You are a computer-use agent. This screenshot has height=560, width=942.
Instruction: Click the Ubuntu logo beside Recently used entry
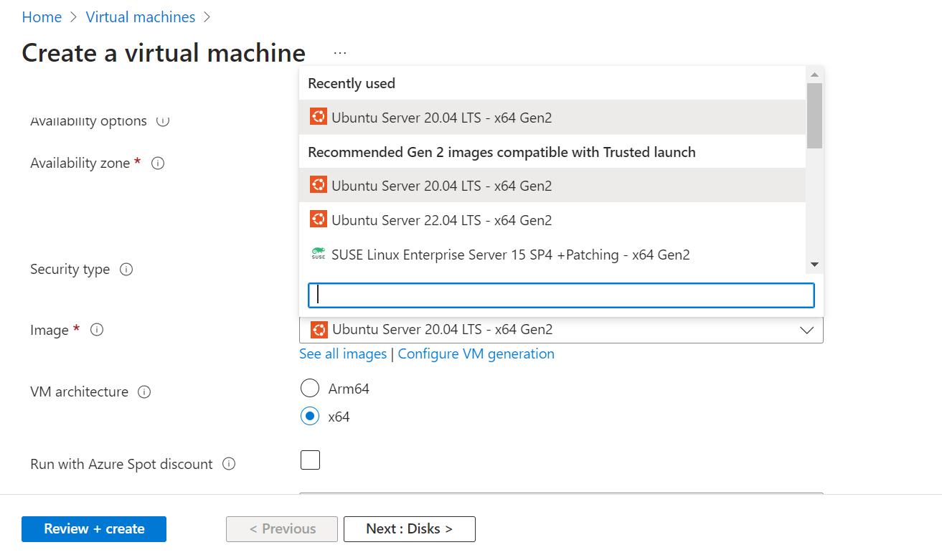pyautogui.click(x=318, y=115)
